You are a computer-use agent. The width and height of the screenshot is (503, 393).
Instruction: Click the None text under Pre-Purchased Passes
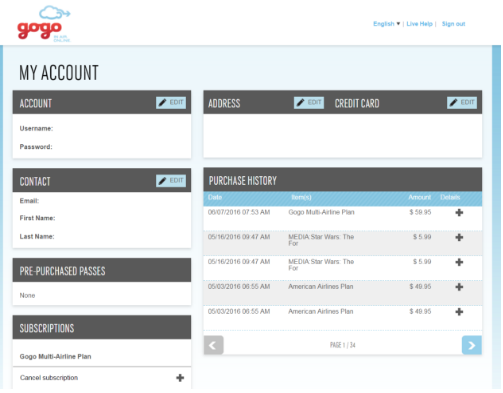[27, 296]
